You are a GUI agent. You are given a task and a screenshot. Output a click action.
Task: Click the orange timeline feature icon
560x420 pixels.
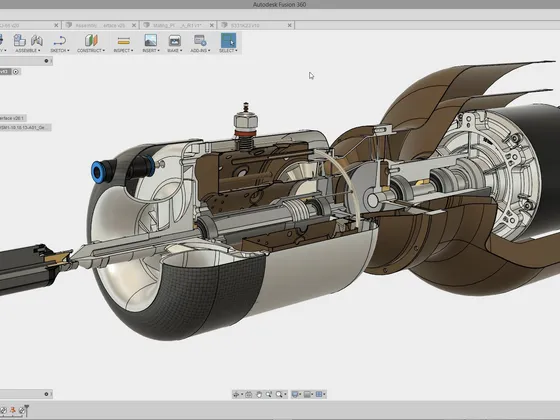click(13, 410)
